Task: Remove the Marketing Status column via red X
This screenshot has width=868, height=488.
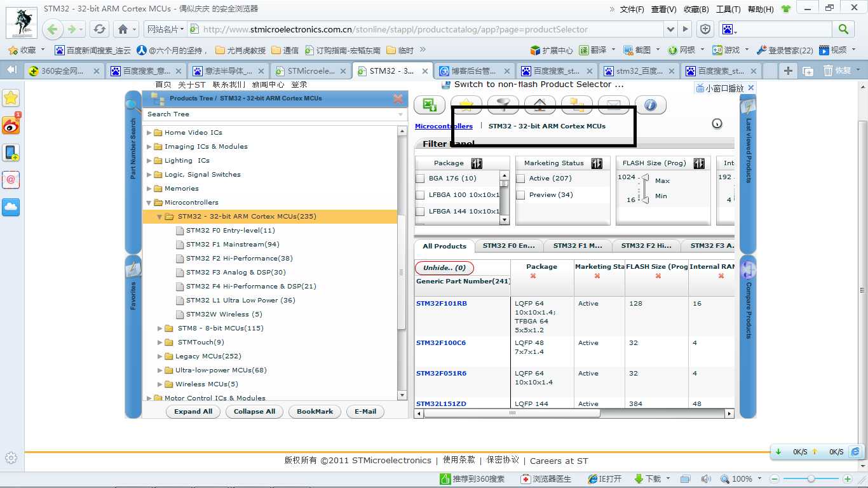Action: tap(597, 276)
